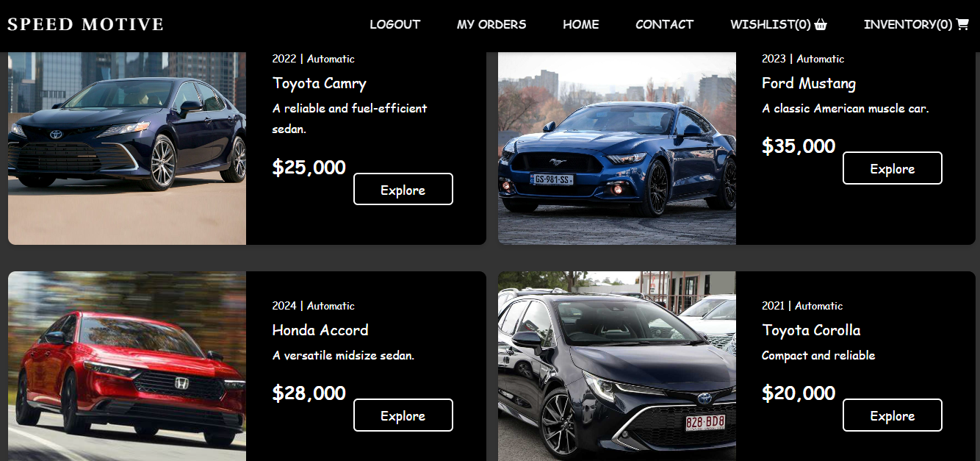980x461 pixels.
Task: Click the wishlist basket icon
Action: pyautogui.click(x=821, y=24)
